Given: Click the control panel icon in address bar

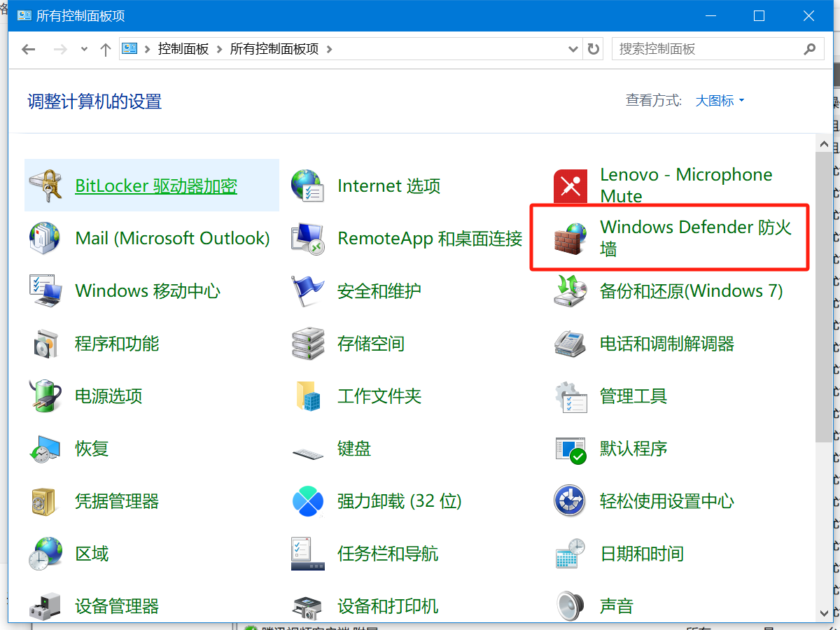Looking at the screenshot, I should coord(130,49).
